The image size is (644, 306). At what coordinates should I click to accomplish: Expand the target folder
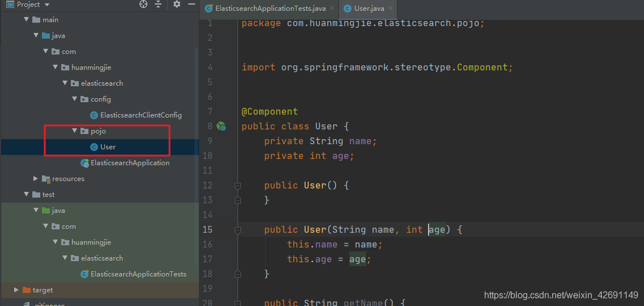coord(16,290)
